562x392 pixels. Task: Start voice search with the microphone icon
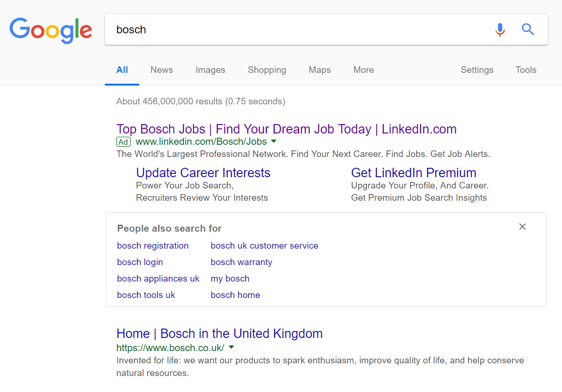tap(500, 30)
